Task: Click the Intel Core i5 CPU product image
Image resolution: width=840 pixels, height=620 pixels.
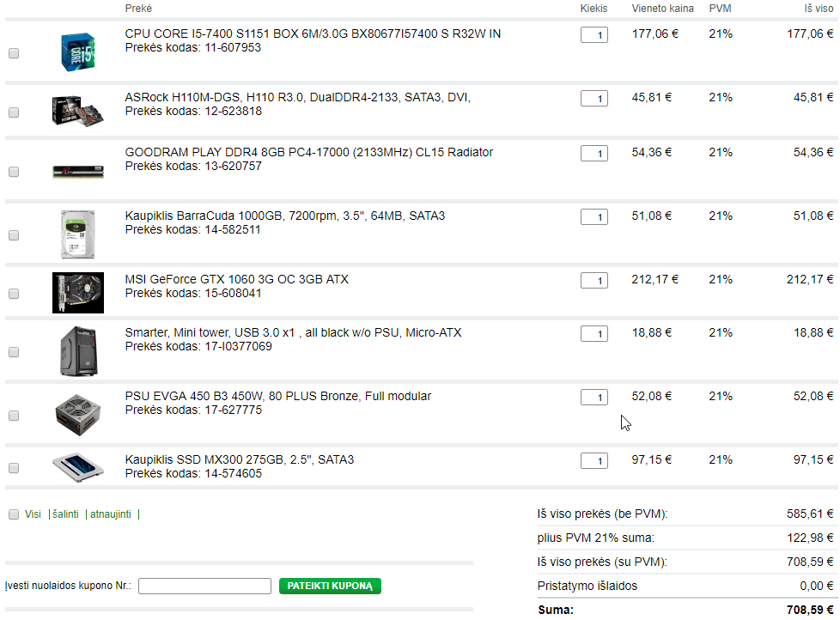Action: click(x=78, y=52)
